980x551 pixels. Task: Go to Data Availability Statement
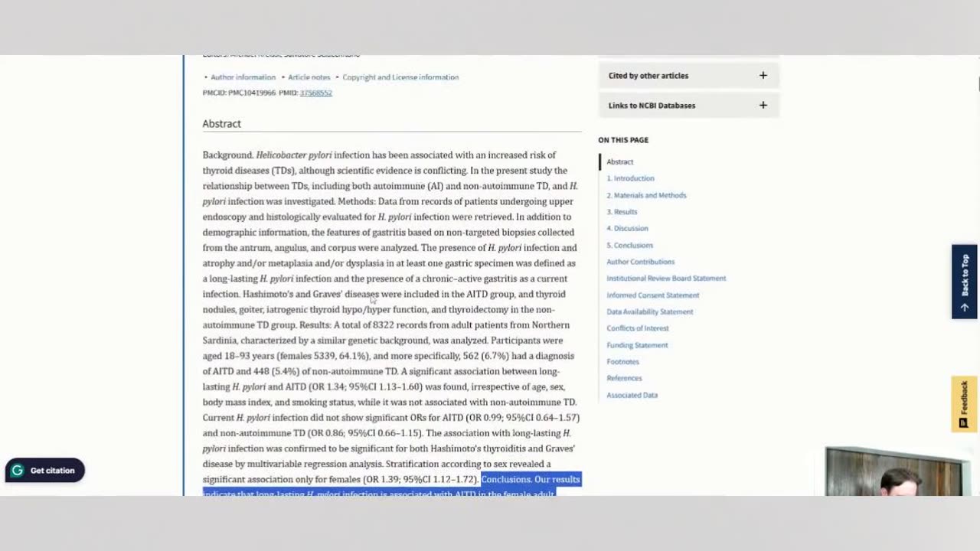[x=649, y=311]
